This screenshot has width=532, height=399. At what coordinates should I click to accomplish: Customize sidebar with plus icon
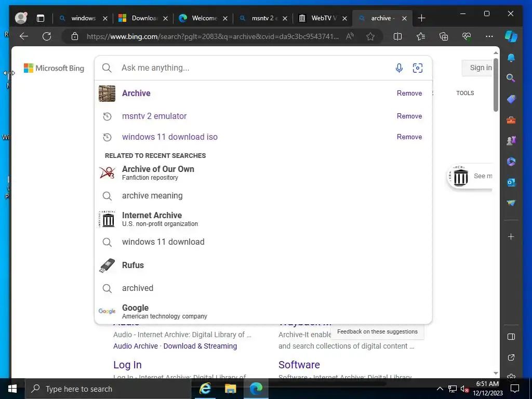(x=511, y=236)
